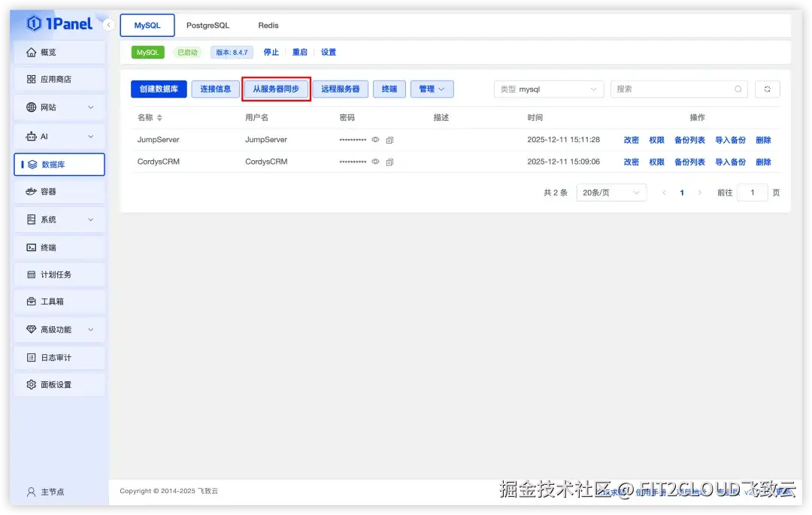
Task: Open 备份列表 for JumpServer
Action: click(689, 140)
